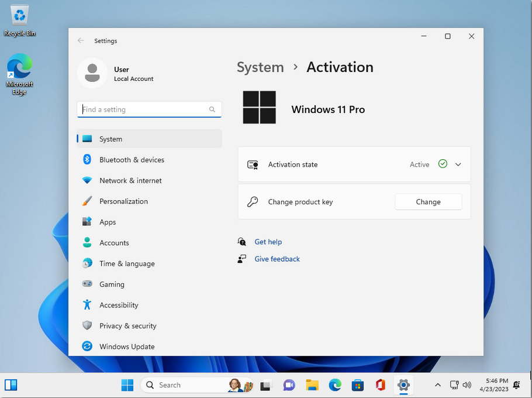This screenshot has height=398, width=532.
Task: Navigate to the Gaming section
Action: click(x=149, y=284)
